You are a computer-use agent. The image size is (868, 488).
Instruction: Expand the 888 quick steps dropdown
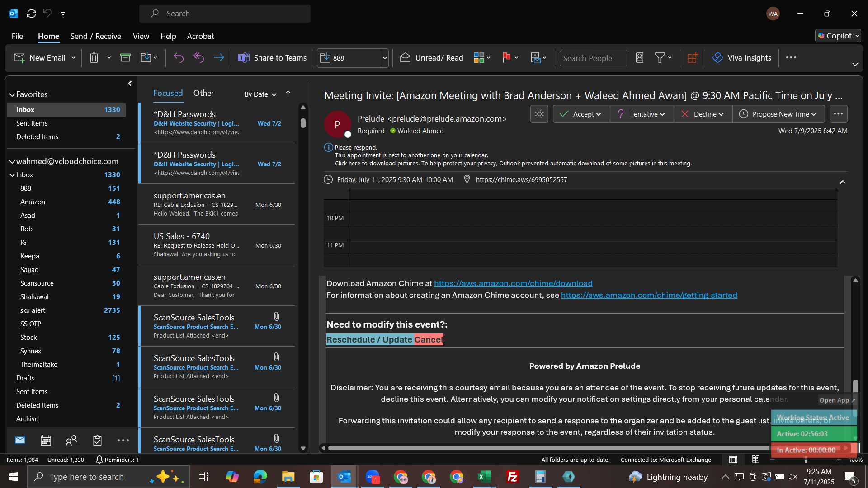point(385,58)
